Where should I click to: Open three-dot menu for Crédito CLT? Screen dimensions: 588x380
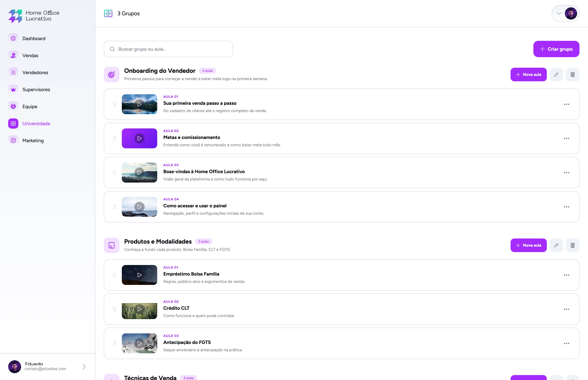[x=566, y=309]
